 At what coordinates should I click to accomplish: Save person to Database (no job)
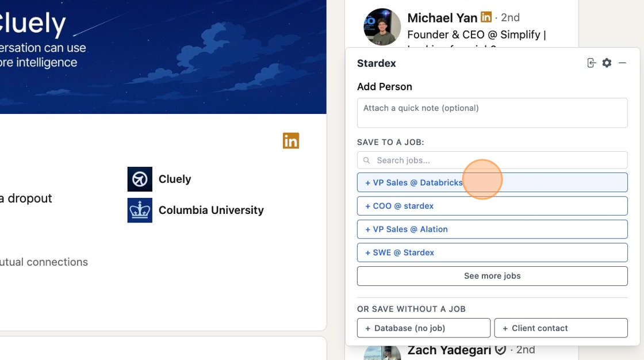point(424,328)
